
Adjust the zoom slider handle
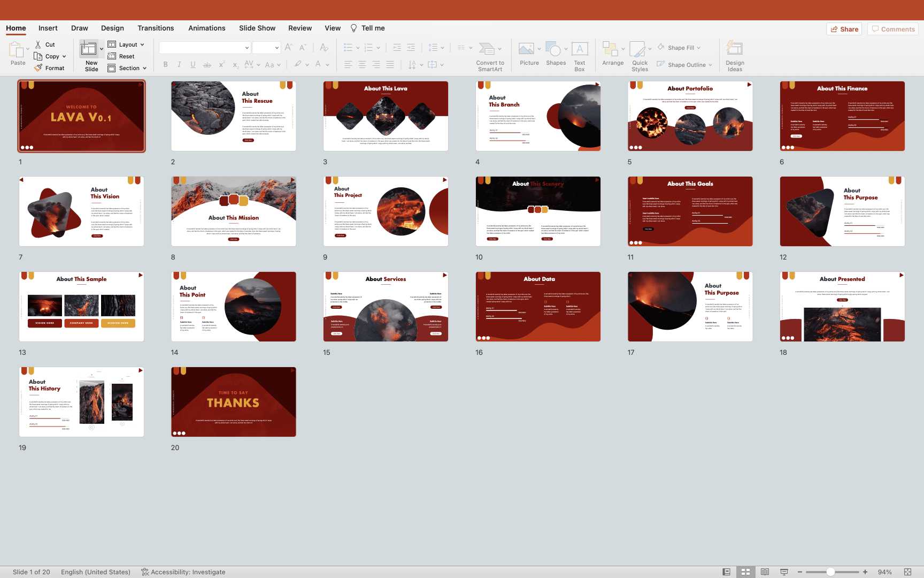830,572
